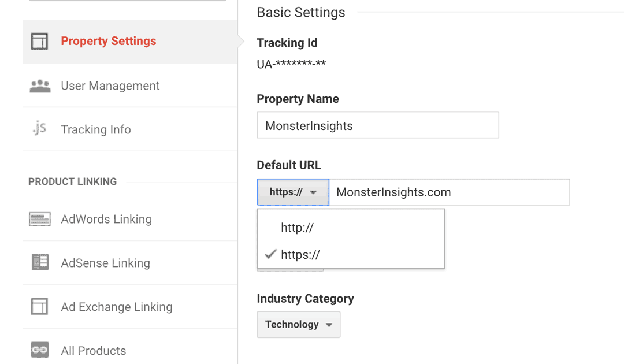The height and width of the screenshot is (364, 624).
Task: Click the Technology dropdown arrow
Action: pyautogui.click(x=330, y=325)
